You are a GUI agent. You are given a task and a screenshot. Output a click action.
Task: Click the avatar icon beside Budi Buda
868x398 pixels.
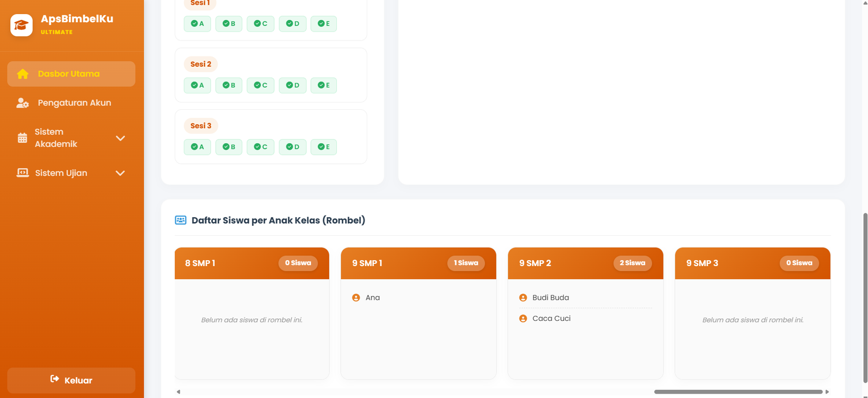[x=523, y=298]
